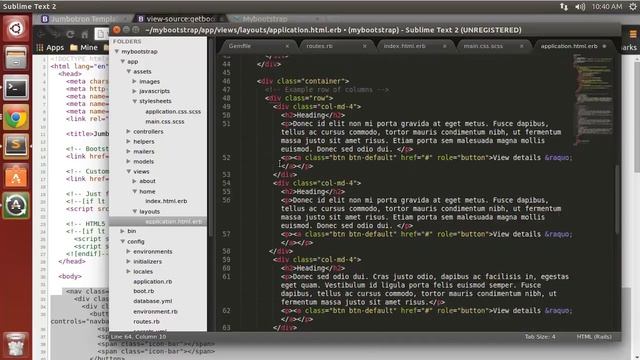640x360 pixels.
Task: Open the system gear menu
Action: click(633, 7)
